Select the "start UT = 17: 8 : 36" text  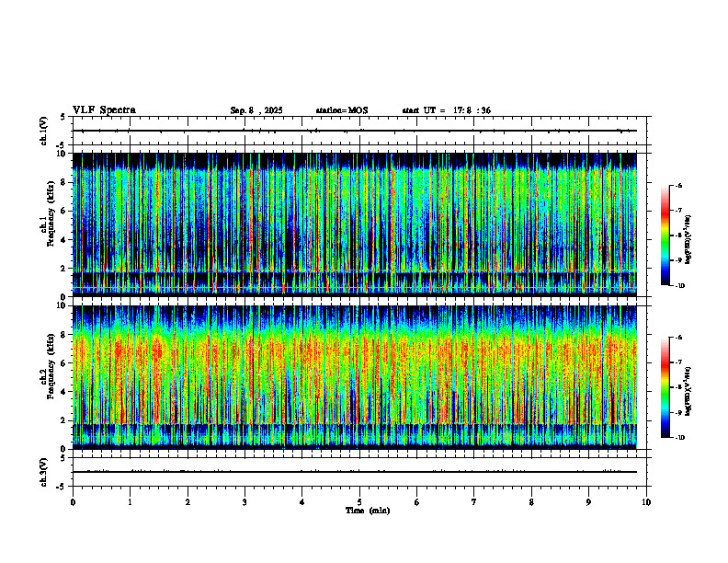pyautogui.click(x=446, y=110)
